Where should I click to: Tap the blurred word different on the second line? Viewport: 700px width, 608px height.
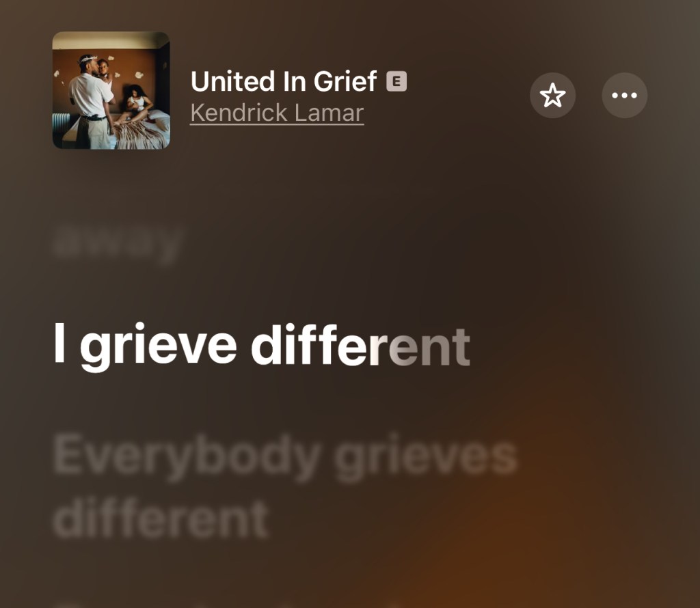coord(161,519)
